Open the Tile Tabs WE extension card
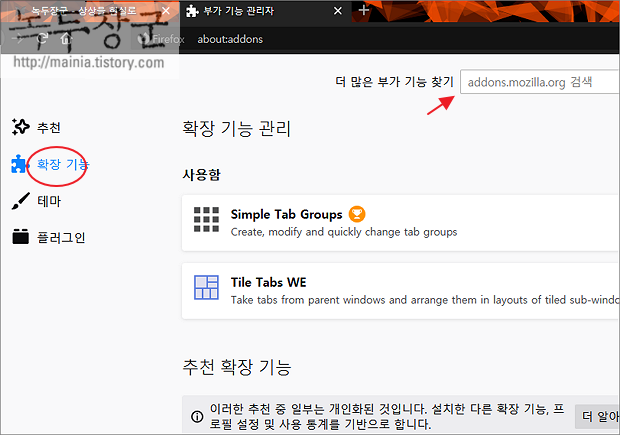 (x=401, y=291)
